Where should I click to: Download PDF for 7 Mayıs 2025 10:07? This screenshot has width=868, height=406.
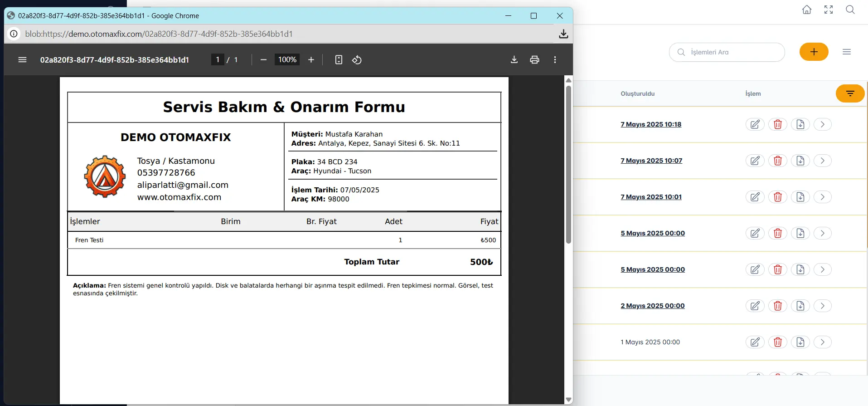tap(800, 161)
